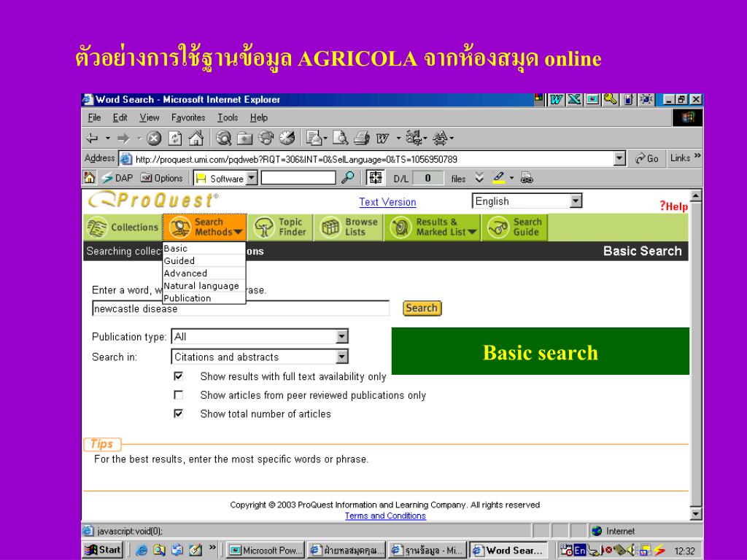Click the page scrollbar up arrow
747x560 pixels.
tap(696, 195)
